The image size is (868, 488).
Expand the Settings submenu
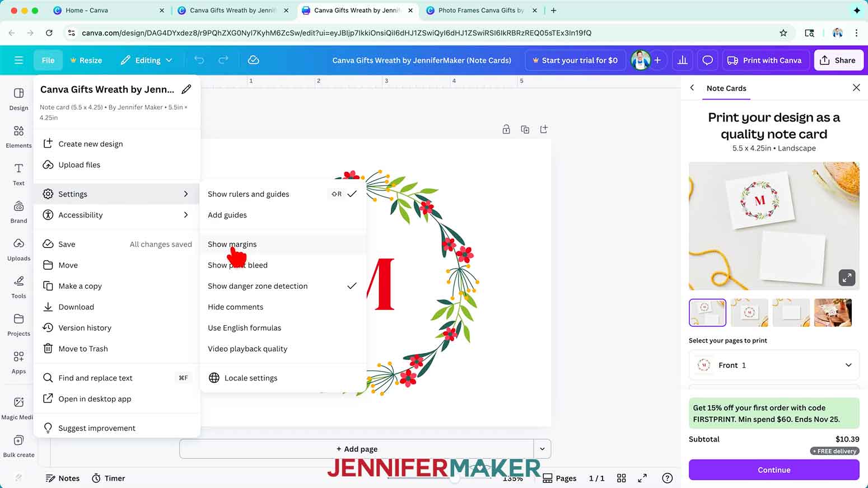[116, 194]
